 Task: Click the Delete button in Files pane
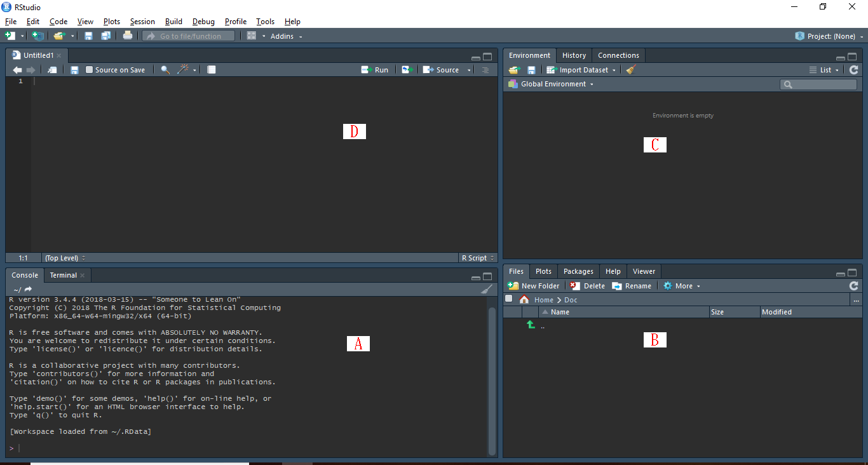587,286
